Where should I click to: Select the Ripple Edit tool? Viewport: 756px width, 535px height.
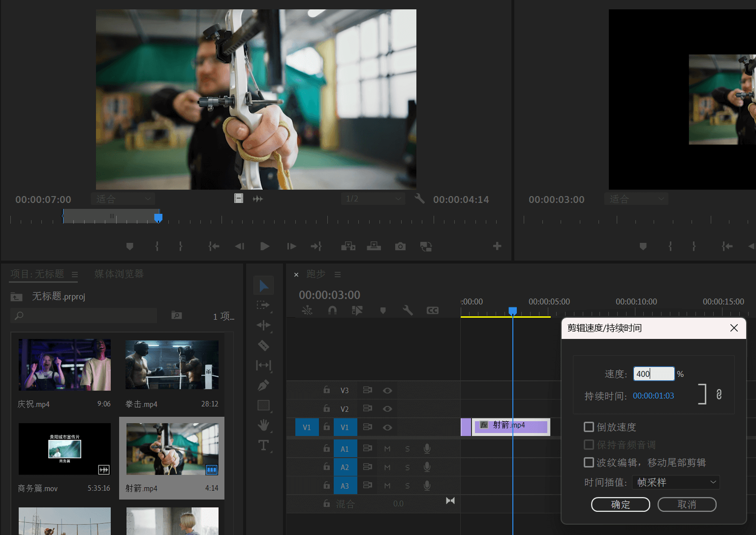(x=264, y=325)
